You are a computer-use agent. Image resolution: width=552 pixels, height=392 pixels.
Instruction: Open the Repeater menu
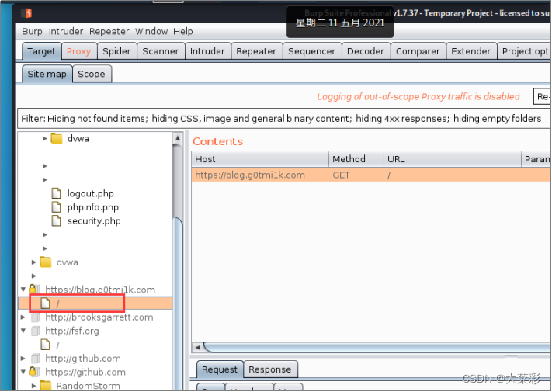pyautogui.click(x=109, y=31)
